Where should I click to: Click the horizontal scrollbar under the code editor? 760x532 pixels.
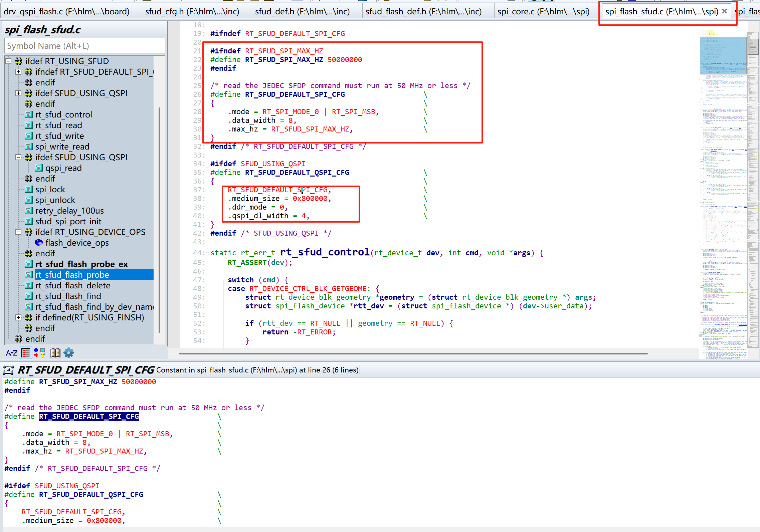(x=413, y=353)
